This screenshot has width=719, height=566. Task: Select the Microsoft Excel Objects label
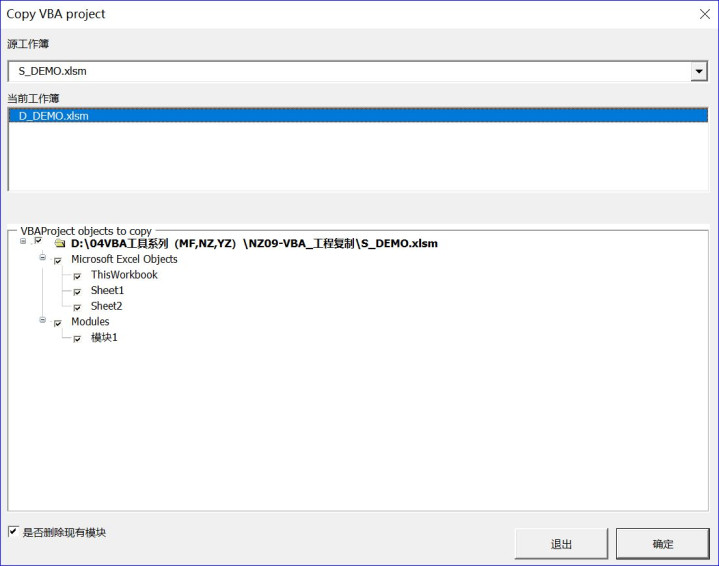(124, 259)
